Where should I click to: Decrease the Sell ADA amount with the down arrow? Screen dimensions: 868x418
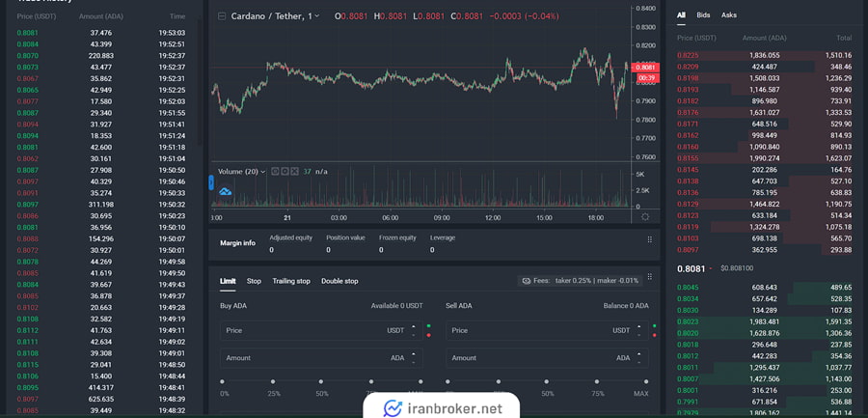[638, 362]
